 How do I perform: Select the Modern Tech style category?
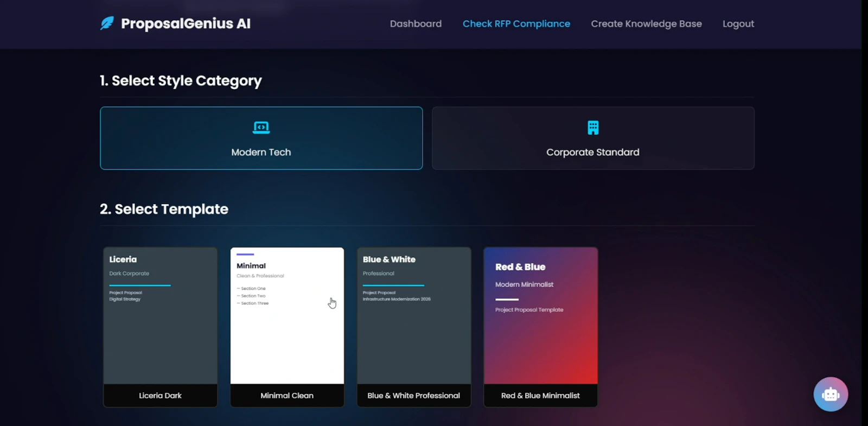tap(261, 138)
